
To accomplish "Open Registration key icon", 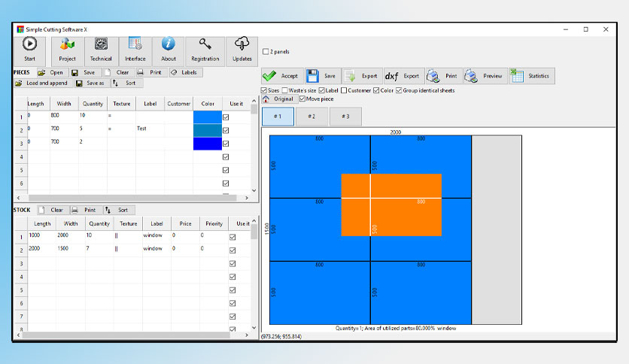I will (x=205, y=44).
